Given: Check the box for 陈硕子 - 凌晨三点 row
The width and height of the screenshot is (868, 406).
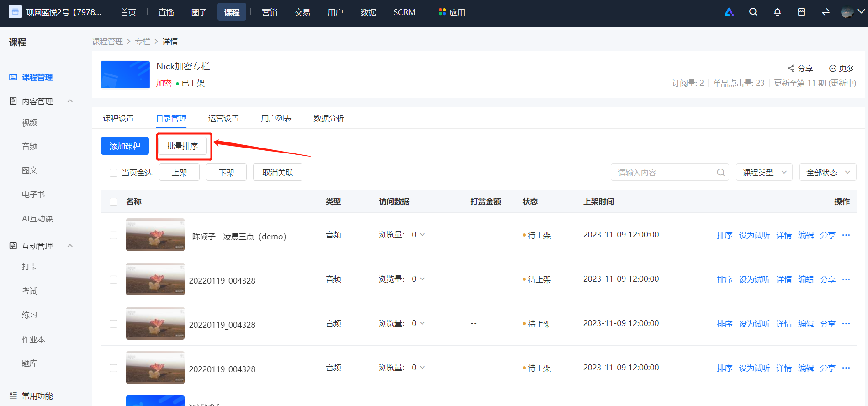Looking at the screenshot, I should click(x=114, y=235).
